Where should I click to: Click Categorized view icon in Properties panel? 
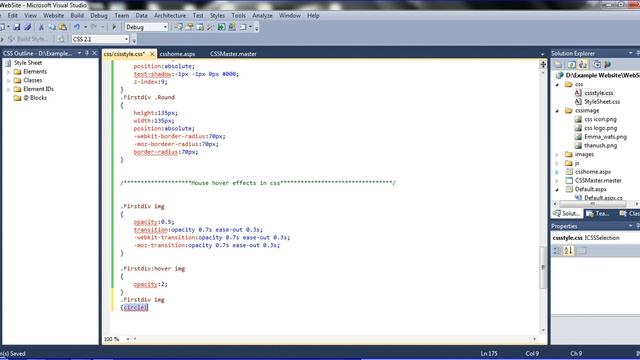click(557, 251)
